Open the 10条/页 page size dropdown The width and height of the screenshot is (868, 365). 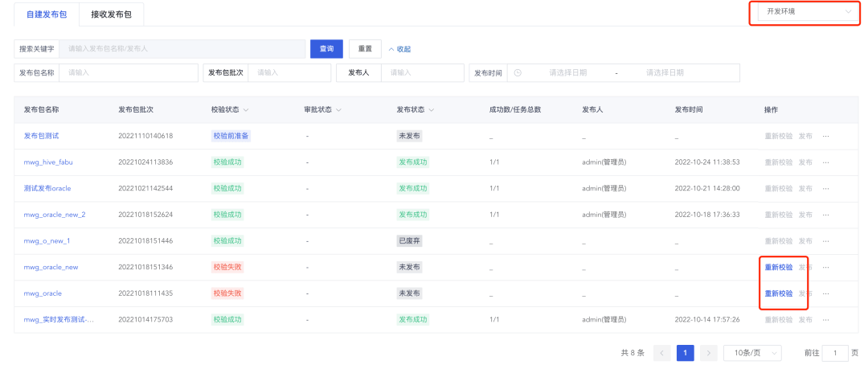point(752,352)
